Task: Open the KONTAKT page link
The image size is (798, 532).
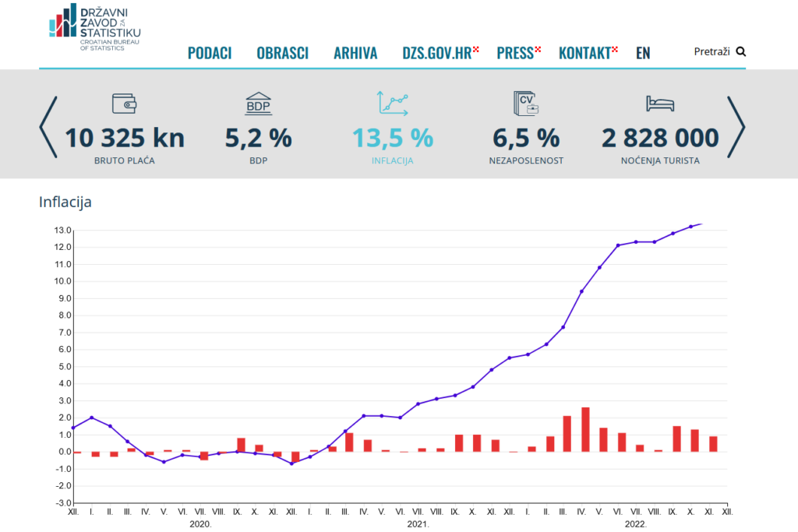Action: point(584,53)
